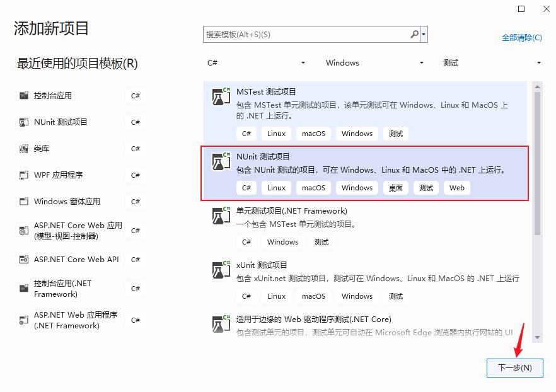The image size is (556, 392).
Task: Click the ASP.NET Core Web API recent icon
Action: point(24,260)
